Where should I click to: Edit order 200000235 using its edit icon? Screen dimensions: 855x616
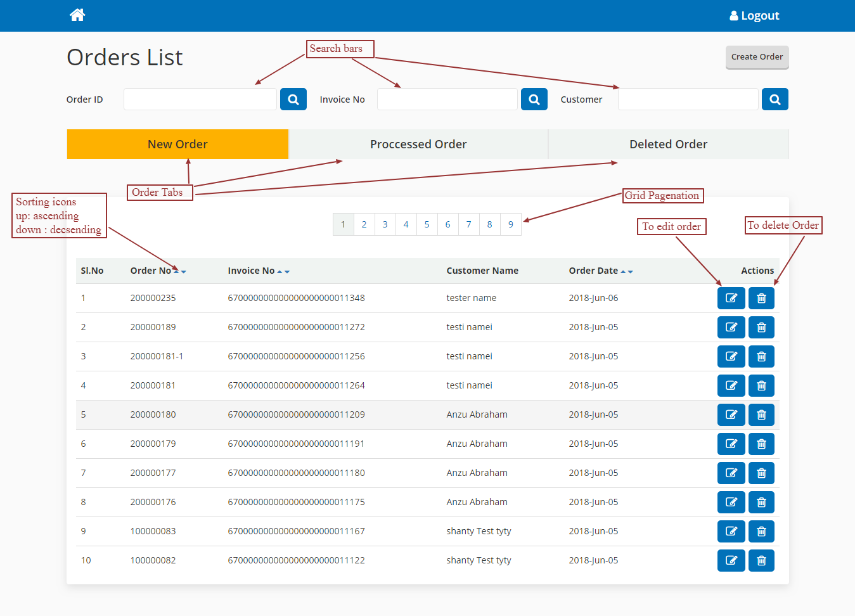[731, 298]
